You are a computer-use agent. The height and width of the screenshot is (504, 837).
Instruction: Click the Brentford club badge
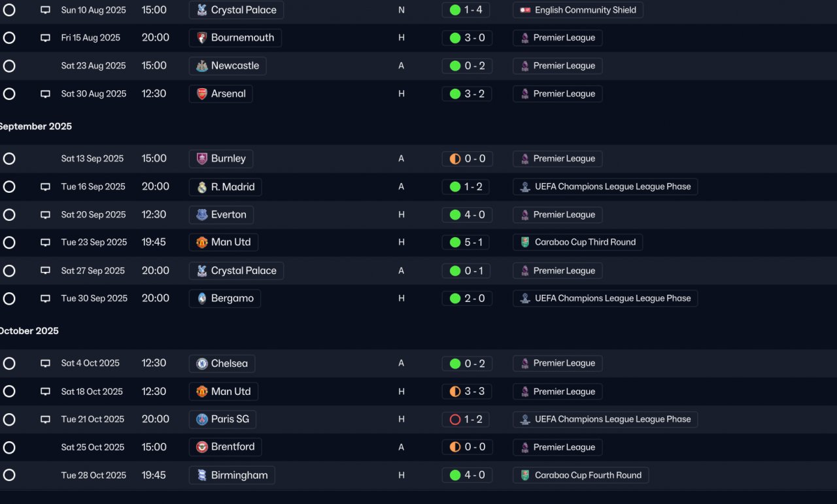202,447
